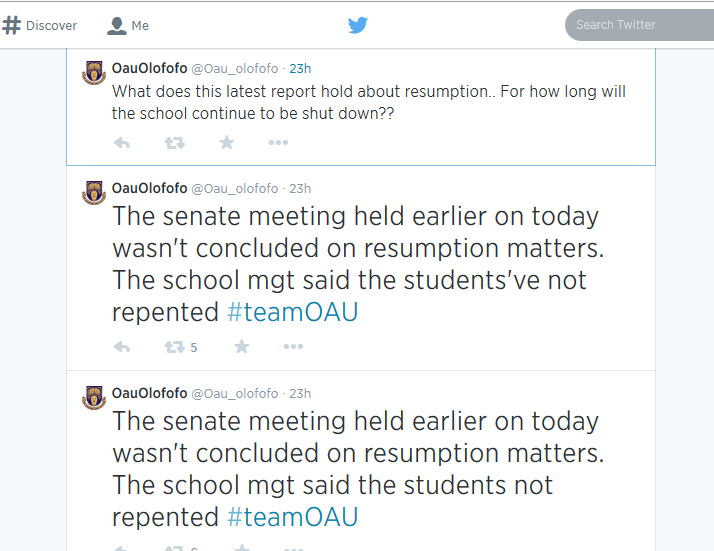714x551 pixels.
Task: Click the #teamOAU hashtag in bottom tweet
Action: point(293,517)
